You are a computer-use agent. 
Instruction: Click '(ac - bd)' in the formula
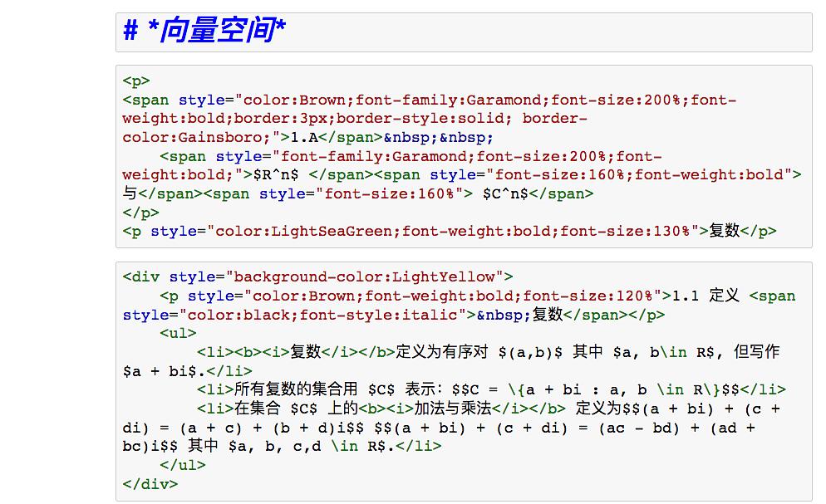tap(639, 428)
